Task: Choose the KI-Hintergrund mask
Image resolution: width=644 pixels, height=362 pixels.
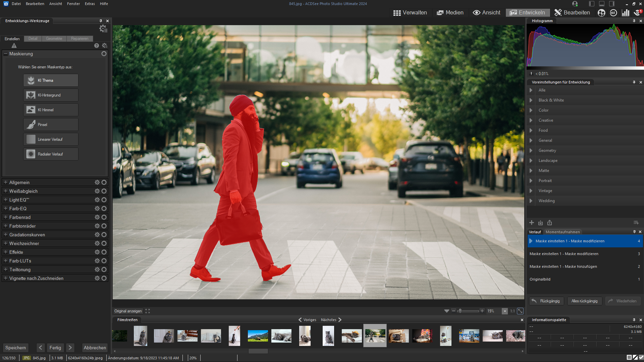Action: [51, 95]
